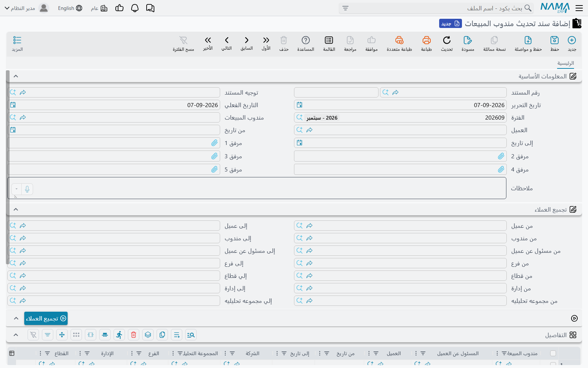Image resolution: width=588 pixels, height=368 pixels.
Task: Click the عام building selector
Action: (99, 8)
